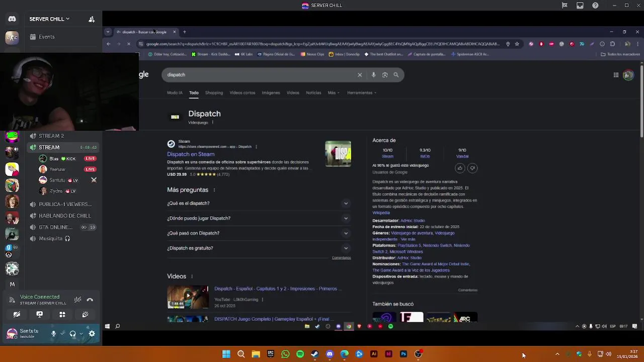This screenshot has height=362, width=644.
Task: Switch to Videos cortos search tab
Action: coord(243,93)
